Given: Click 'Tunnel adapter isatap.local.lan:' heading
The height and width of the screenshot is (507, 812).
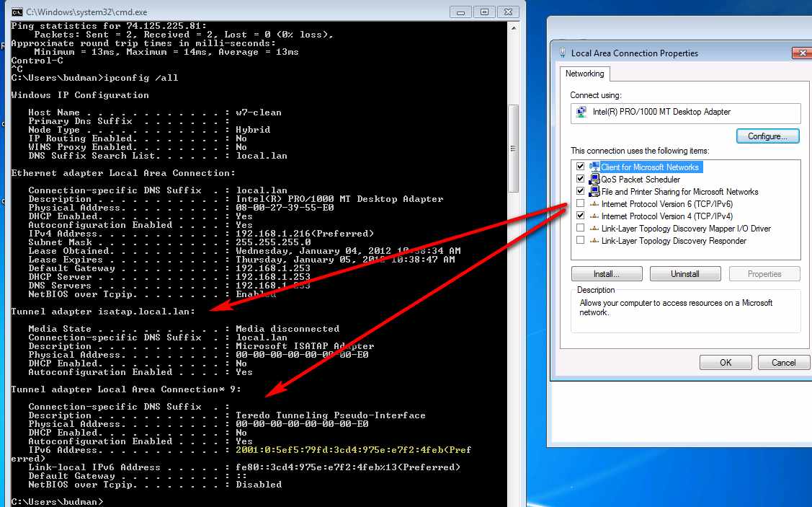Looking at the screenshot, I should click(104, 312).
